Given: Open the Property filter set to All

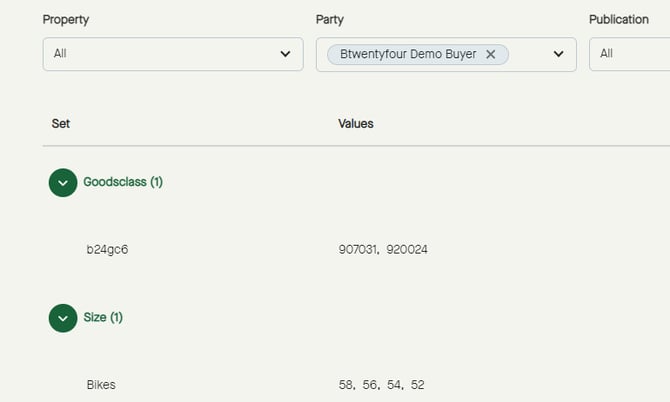Looking at the screenshot, I should point(160,54).
